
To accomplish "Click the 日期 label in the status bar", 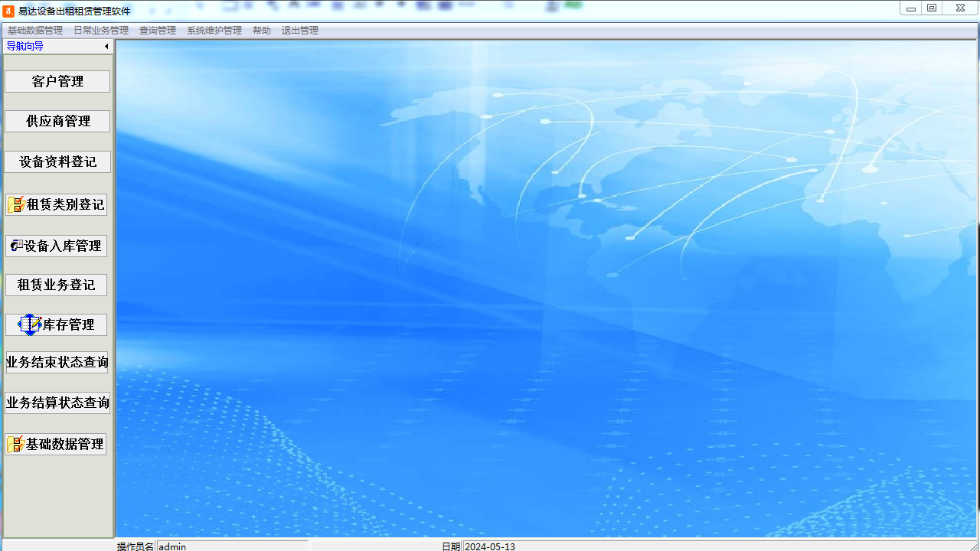I will tap(451, 546).
